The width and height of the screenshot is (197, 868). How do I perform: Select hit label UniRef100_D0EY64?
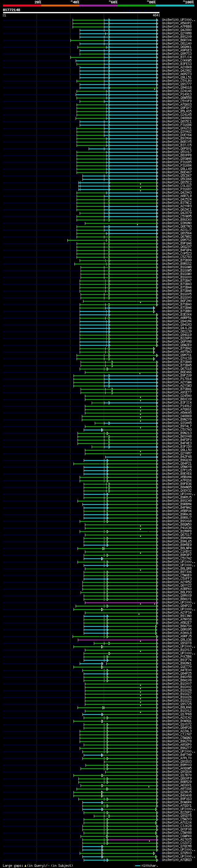click(x=177, y=135)
